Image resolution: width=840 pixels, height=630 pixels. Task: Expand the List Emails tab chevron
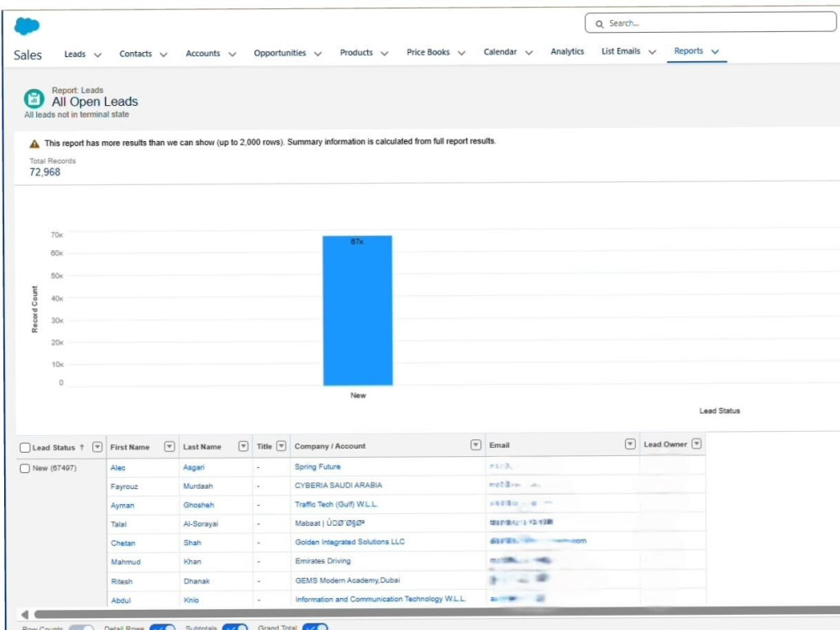[x=652, y=52]
